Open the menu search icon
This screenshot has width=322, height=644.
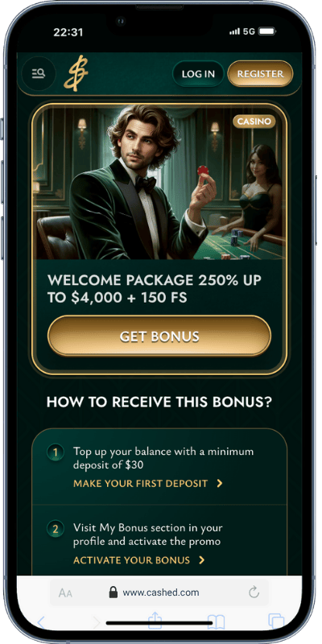(x=39, y=73)
